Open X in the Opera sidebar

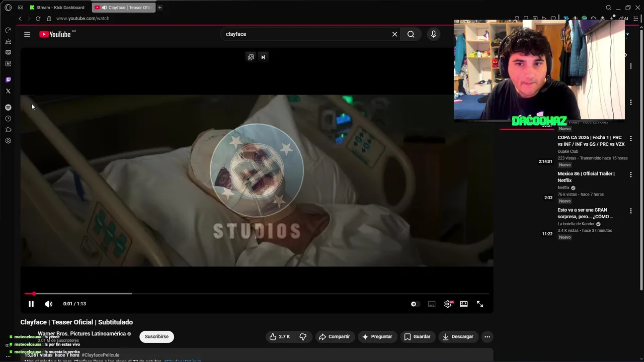[x=8, y=91]
